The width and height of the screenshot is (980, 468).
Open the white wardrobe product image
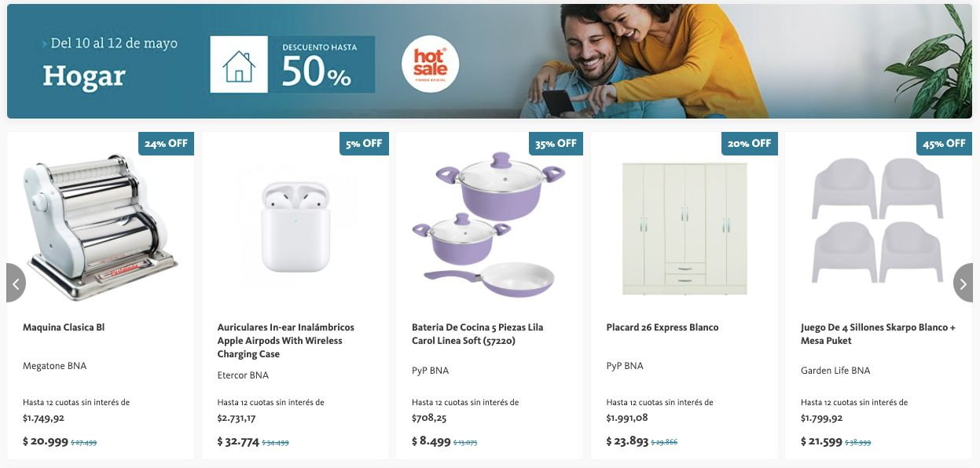point(684,228)
